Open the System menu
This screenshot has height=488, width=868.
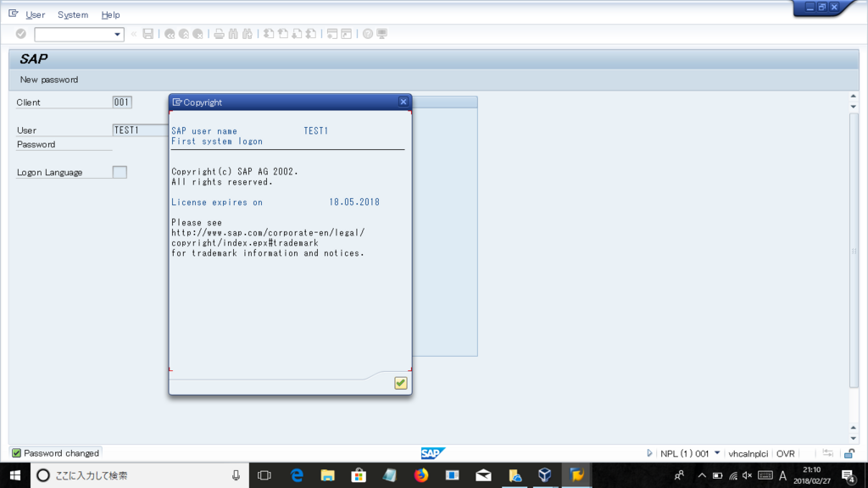(x=73, y=14)
